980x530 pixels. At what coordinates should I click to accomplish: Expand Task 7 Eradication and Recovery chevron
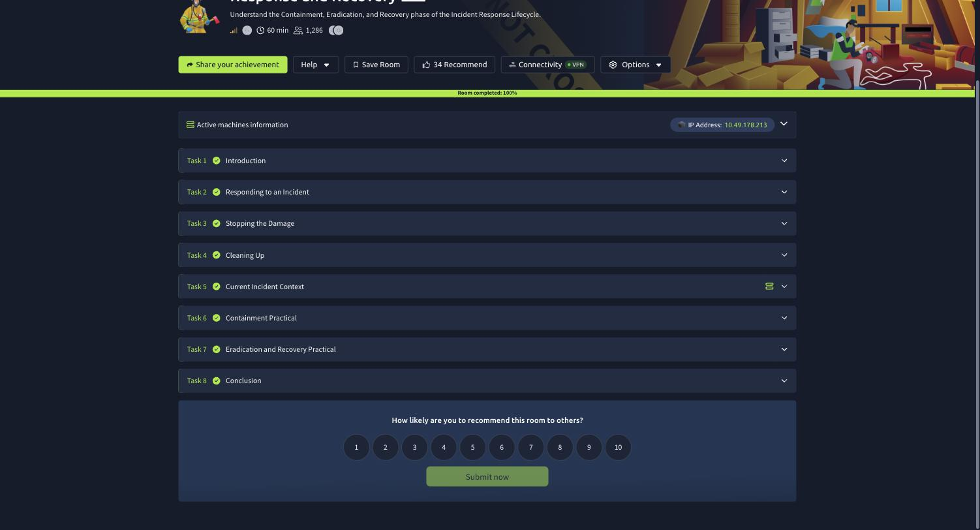[784, 349]
